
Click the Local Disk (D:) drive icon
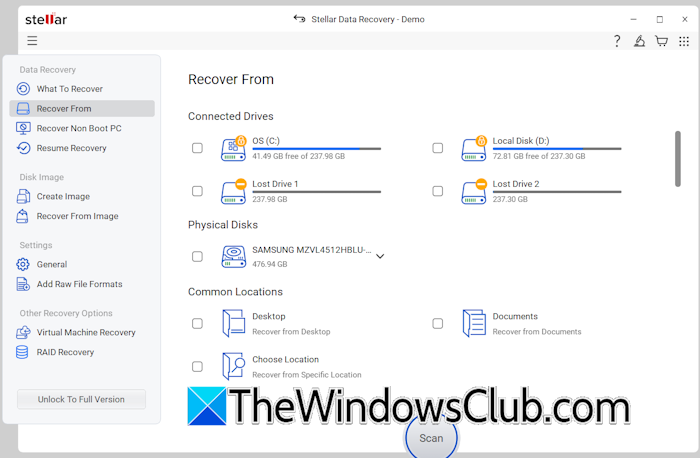click(x=474, y=148)
